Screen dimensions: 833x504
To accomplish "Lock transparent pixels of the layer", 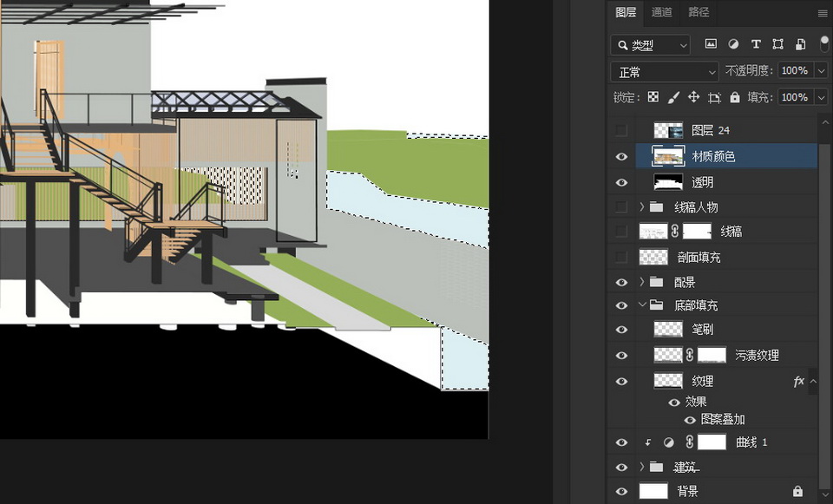I will coord(653,98).
